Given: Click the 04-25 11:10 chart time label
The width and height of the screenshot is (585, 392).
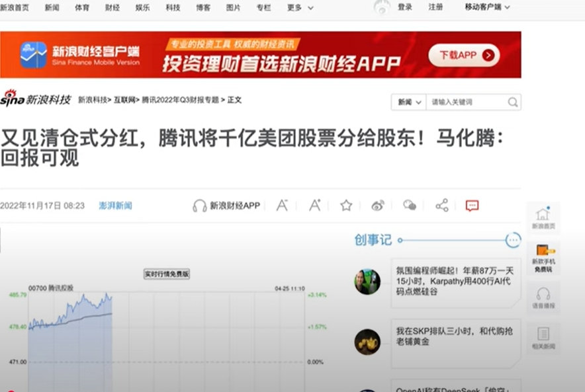Looking at the screenshot, I should tap(290, 288).
